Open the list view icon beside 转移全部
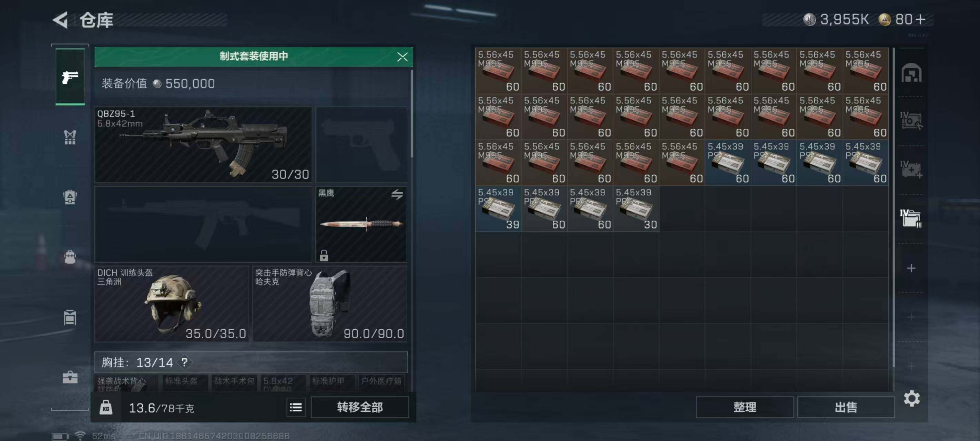The height and width of the screenshot is (441, 980). tap(296, 408)
